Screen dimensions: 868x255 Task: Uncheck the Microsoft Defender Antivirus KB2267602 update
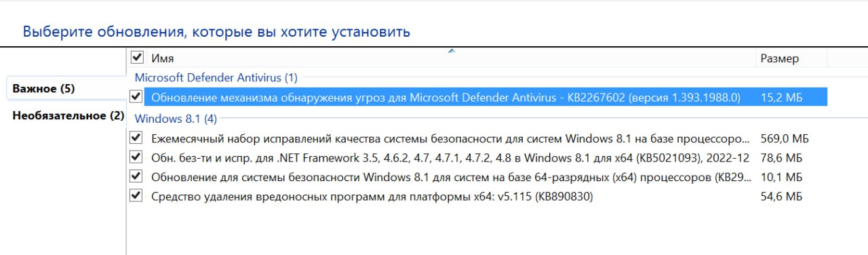point(136,96)
